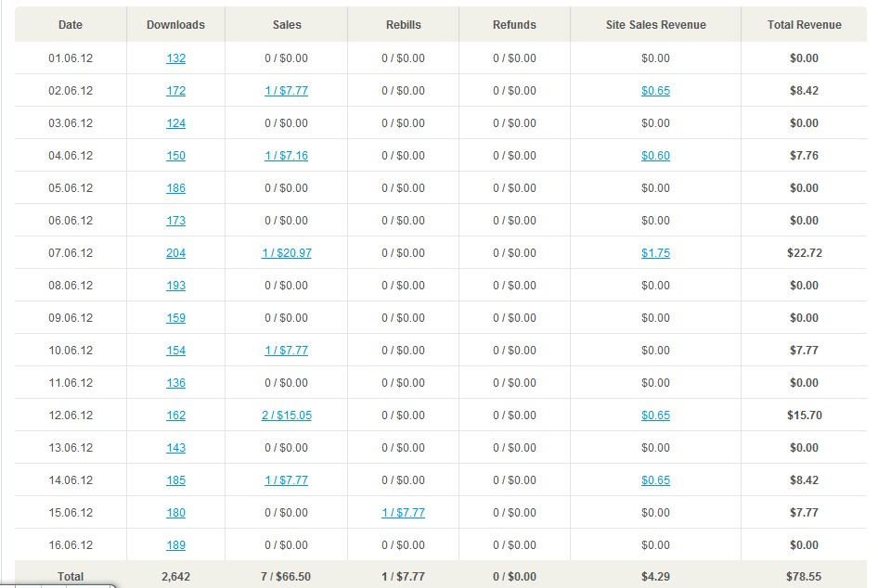Open the 132 downloads link for 01.06.12

click(175, 58)
